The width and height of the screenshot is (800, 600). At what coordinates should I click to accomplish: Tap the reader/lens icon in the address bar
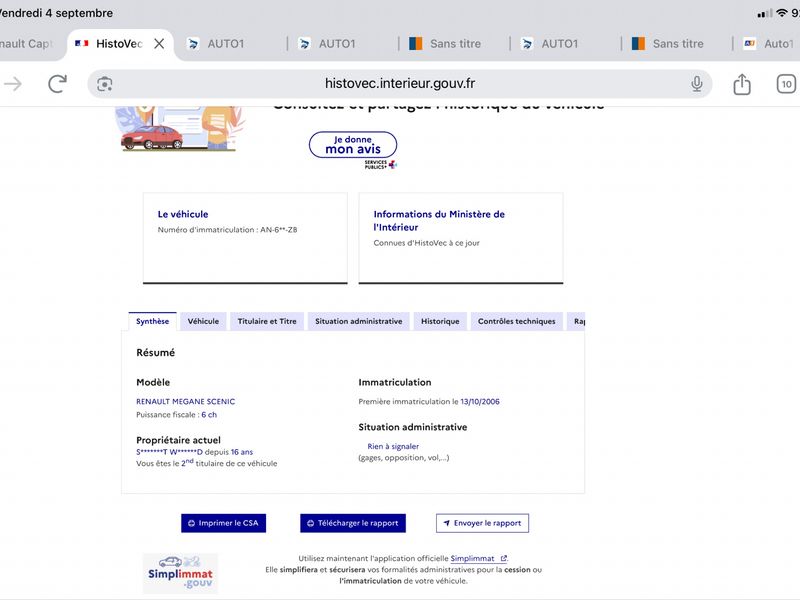click(105, 84)
